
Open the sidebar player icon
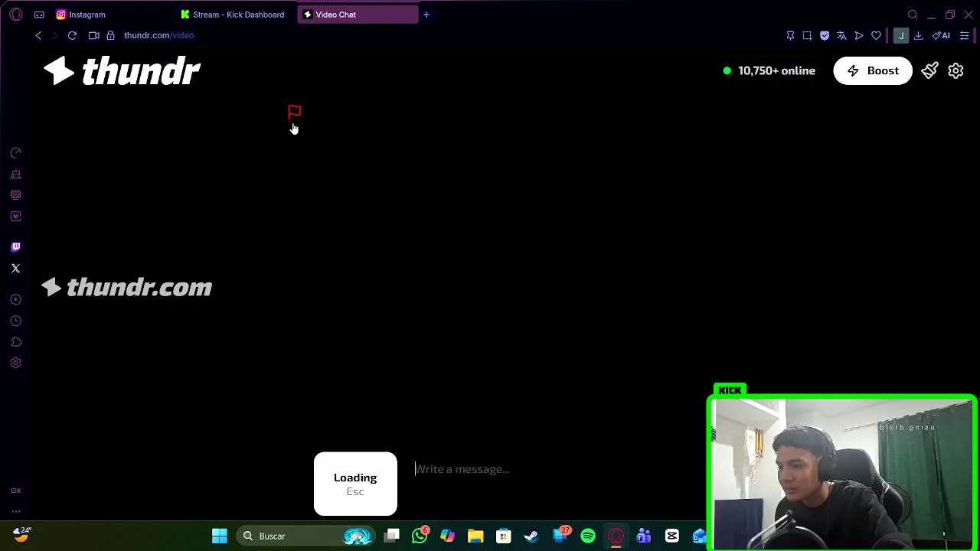(x=15, y=299)
